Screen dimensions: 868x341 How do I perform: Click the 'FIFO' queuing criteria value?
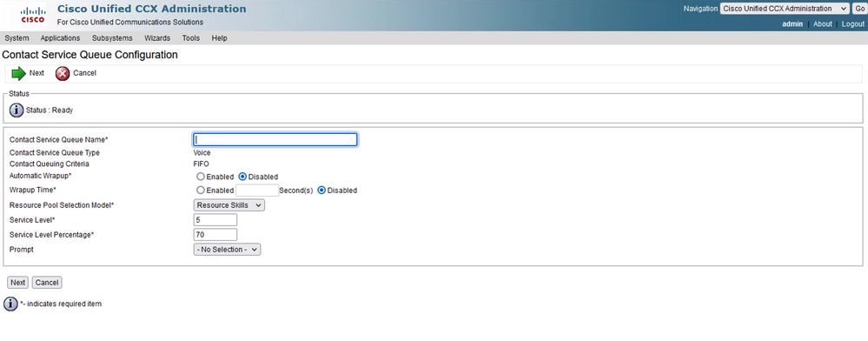point(202,164)
